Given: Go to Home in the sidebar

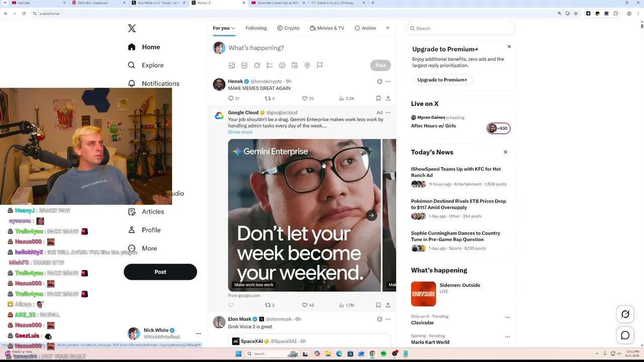Looking at the screenshot, I should (144, 47).
